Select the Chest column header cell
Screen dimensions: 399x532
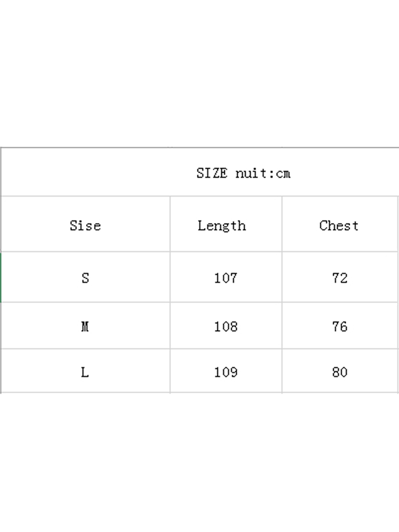(340, 224)
